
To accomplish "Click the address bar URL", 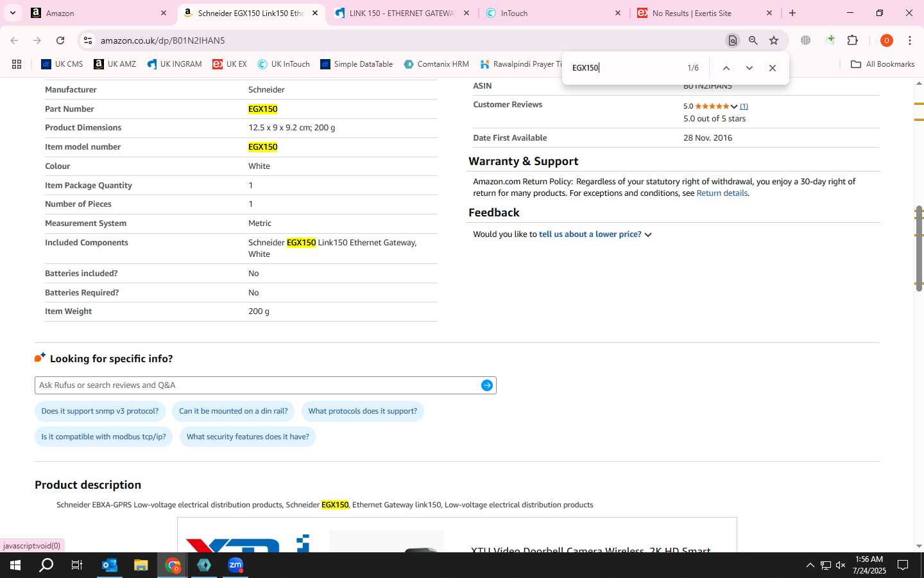I will pos(162,40).
